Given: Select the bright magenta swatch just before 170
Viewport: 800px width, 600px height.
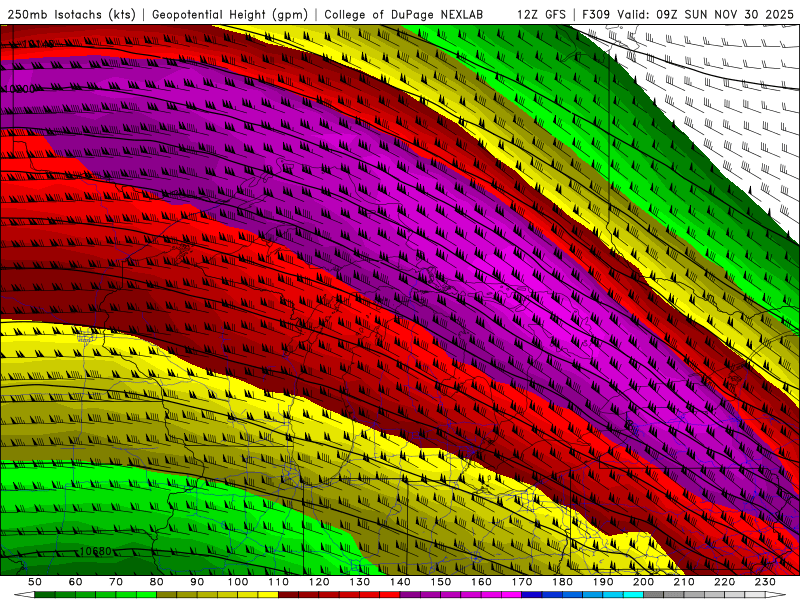Looking at the screenshot, I should pyautogui.click(x=511, y=595).
